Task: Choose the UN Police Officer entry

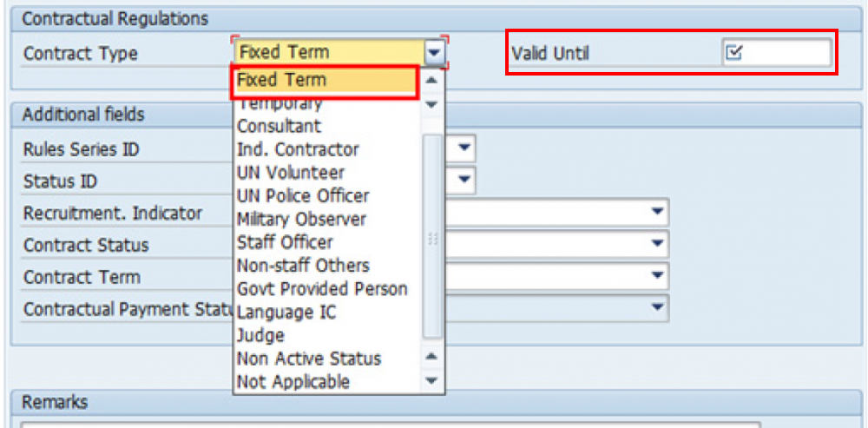Action: coord(303,196)
